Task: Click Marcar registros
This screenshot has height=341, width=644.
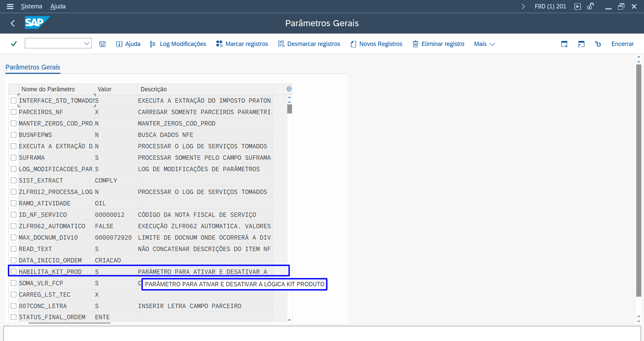Action: pos(242,44)
